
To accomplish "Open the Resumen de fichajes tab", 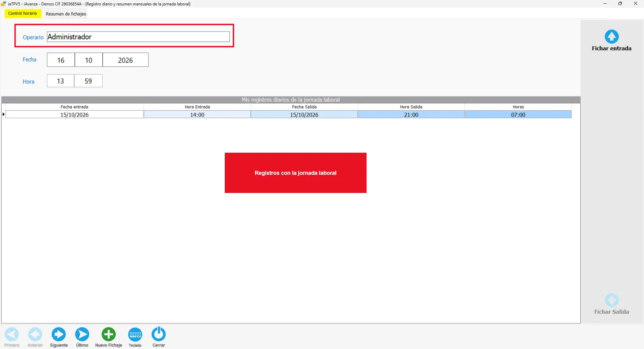I will pos(66,14).
